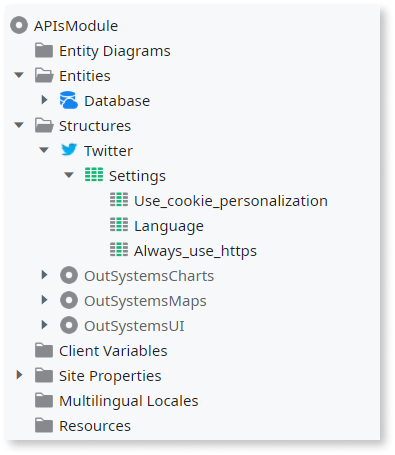Viewport: 395px width, 455px height.
Task: Click the Database cloud icon
Action: point(69,100)
